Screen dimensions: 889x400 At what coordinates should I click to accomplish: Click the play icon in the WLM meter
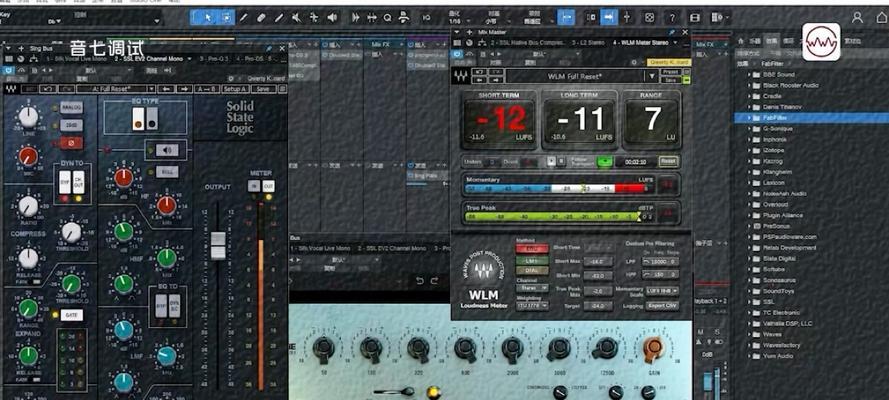(x=551, y=161)
